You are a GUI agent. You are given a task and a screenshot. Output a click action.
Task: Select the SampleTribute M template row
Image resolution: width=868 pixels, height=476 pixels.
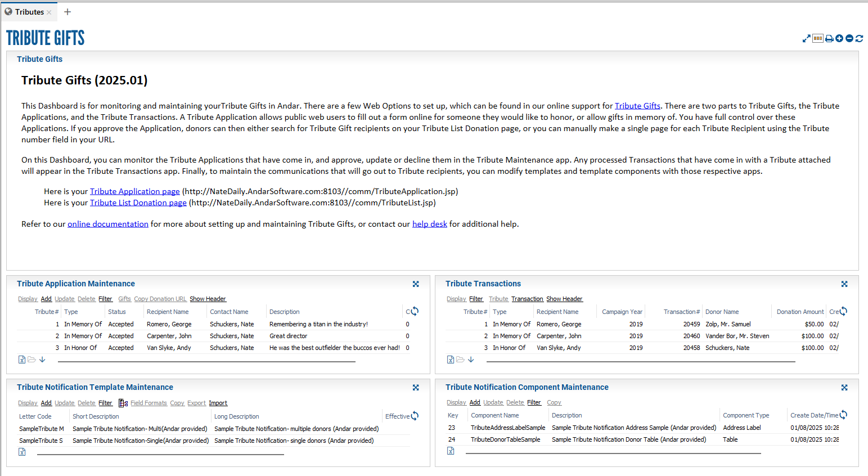[214, 429]
